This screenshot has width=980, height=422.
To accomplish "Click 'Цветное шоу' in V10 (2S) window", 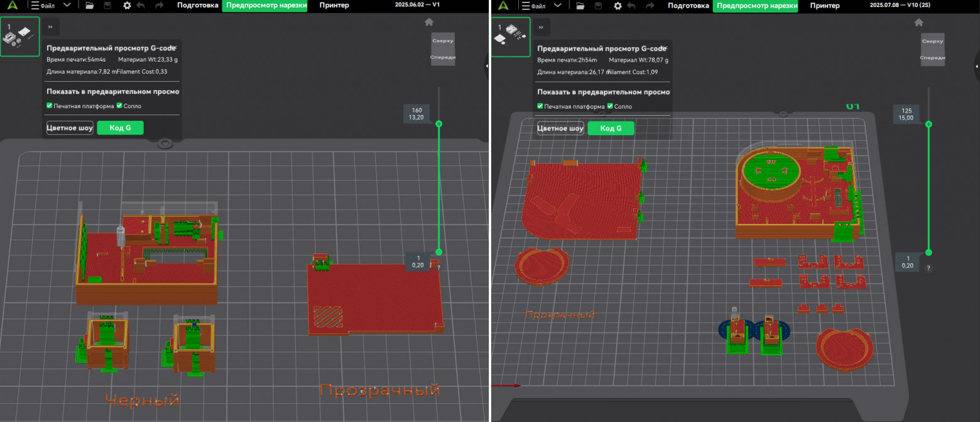I will click(x=560, y=128).
